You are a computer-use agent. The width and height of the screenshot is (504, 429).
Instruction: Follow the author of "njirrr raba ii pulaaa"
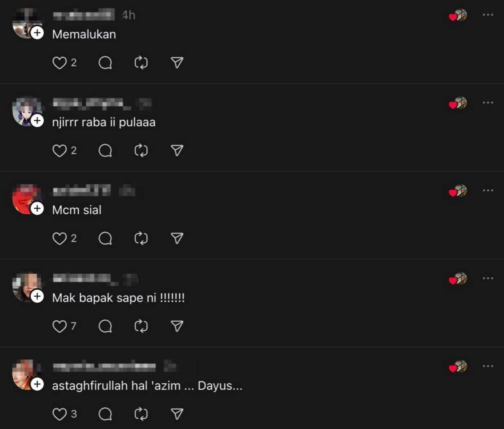click(x=37, y=121)
